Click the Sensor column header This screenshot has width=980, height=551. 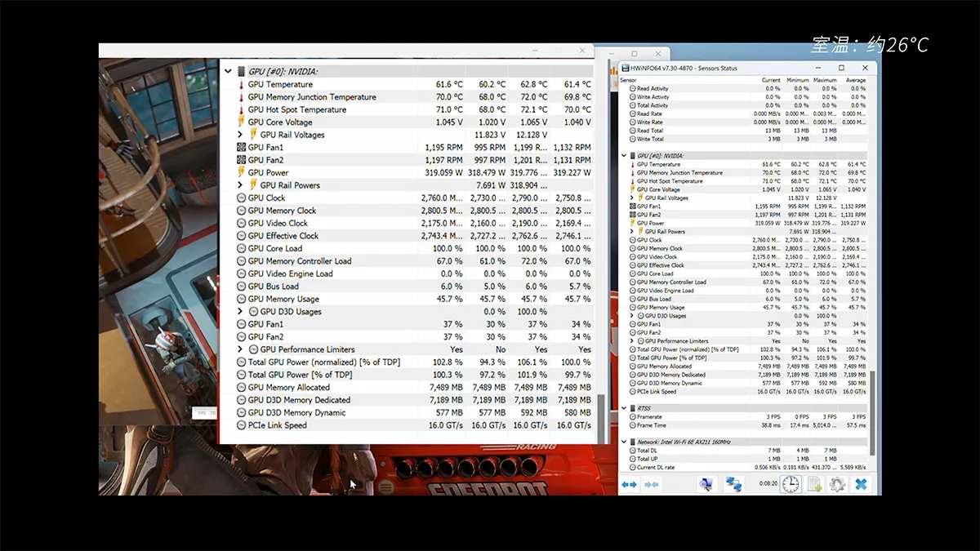coord(628,80)
